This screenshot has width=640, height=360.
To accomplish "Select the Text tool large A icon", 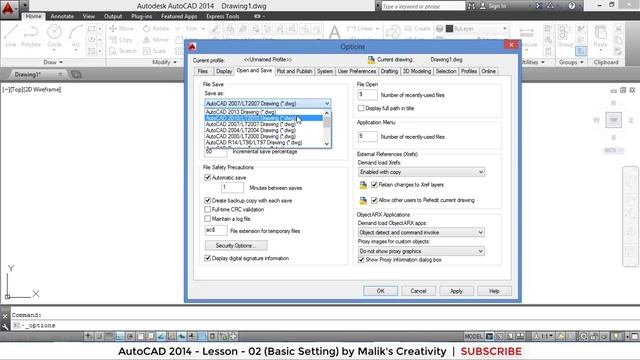I will [334, 32].
